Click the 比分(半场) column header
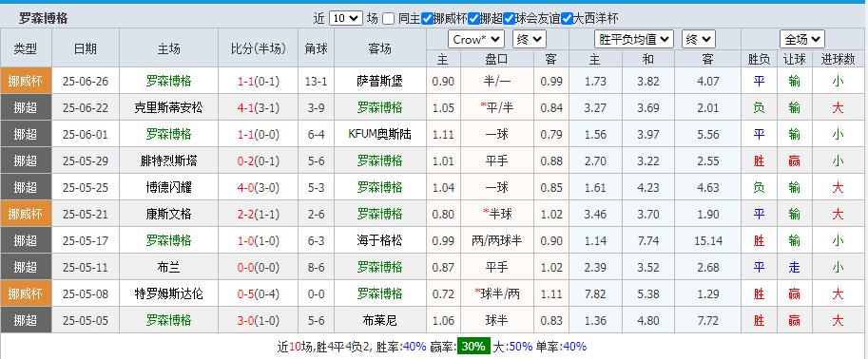The height and width of the screenshot is (359, 868). pyautogui.click(x=259, y=48)
